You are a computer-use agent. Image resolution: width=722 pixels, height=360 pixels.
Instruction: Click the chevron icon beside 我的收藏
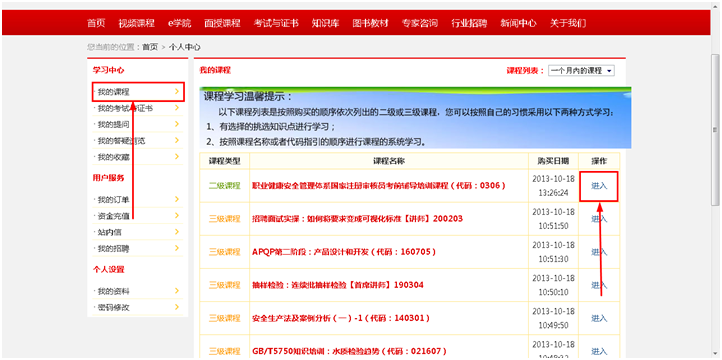[x=177, y=157]
